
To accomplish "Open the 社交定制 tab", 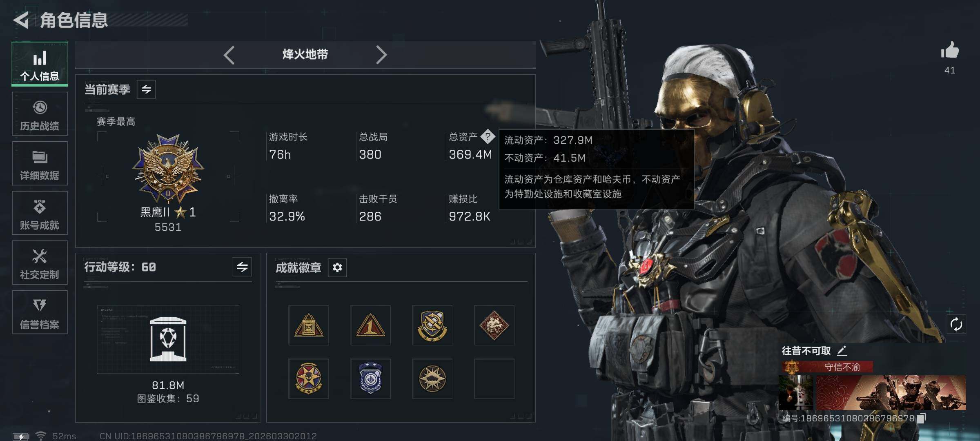I will point(40,263).
